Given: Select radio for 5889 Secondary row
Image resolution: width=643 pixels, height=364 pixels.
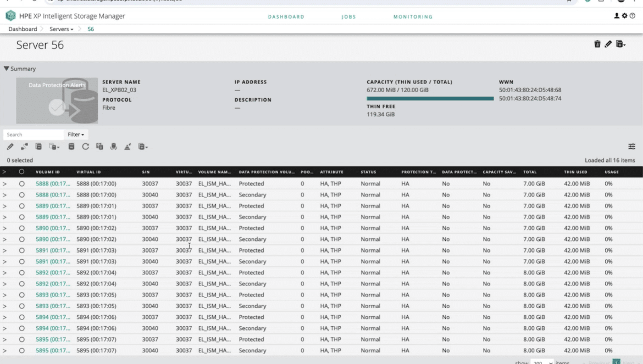Looking at the screenshot, I should pos(22,217).
